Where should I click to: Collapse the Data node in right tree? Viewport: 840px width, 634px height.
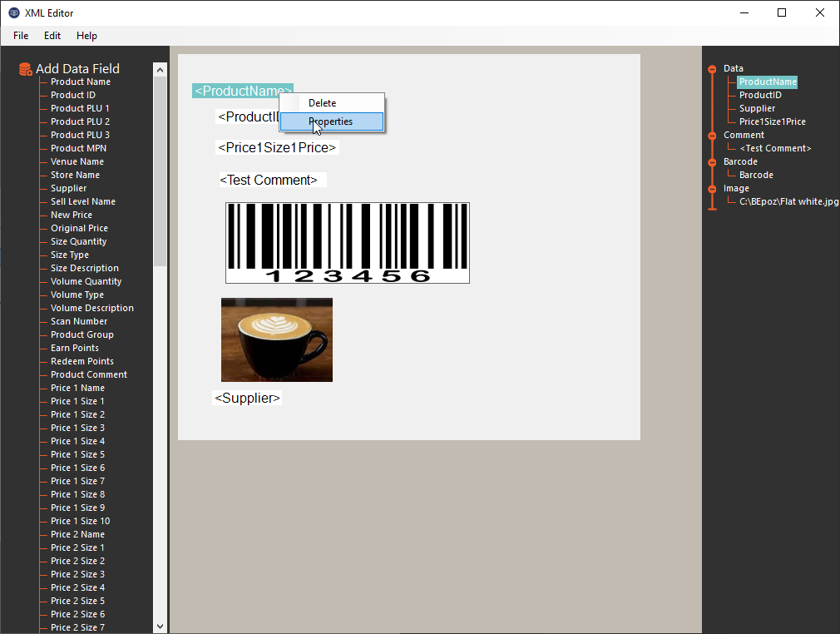712,69
